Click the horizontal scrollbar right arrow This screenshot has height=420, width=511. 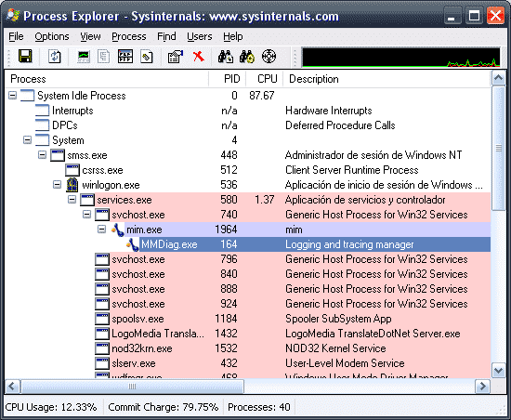click(x=482, y=387)
